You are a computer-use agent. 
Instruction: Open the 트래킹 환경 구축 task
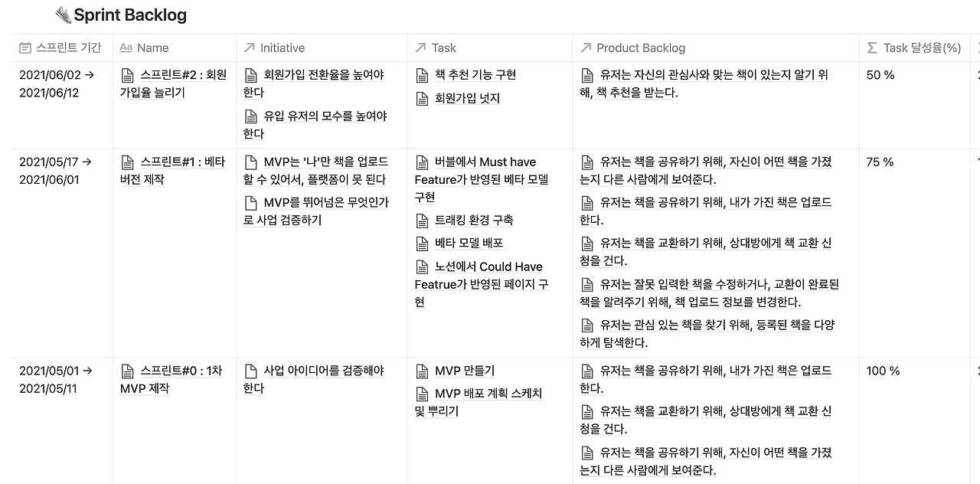point(474,220)
